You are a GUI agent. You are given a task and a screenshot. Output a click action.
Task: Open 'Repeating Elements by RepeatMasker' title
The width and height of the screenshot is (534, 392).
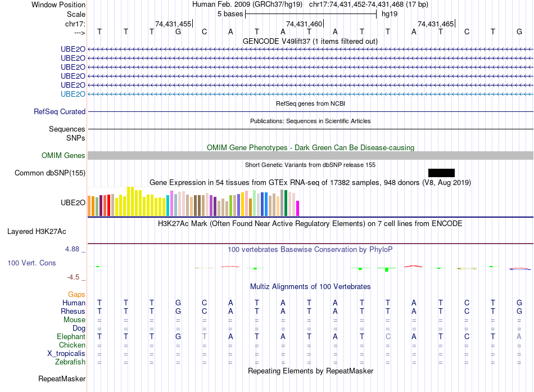tap(310, 371)
